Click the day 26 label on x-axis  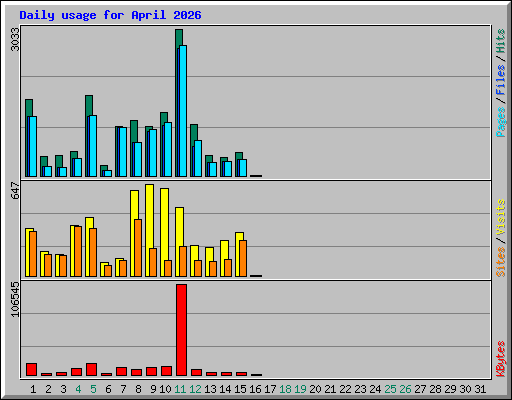coord(405,389)
